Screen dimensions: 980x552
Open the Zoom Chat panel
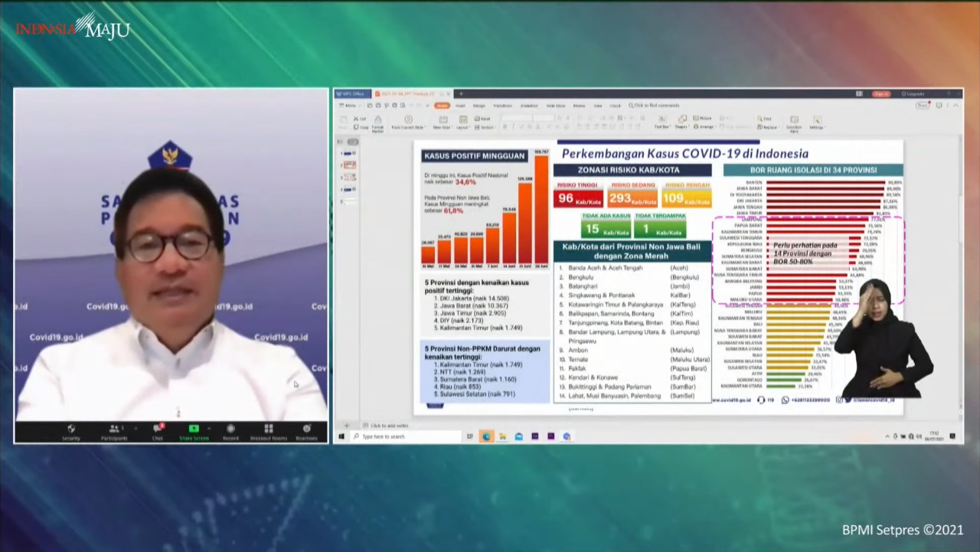(158, 431)
